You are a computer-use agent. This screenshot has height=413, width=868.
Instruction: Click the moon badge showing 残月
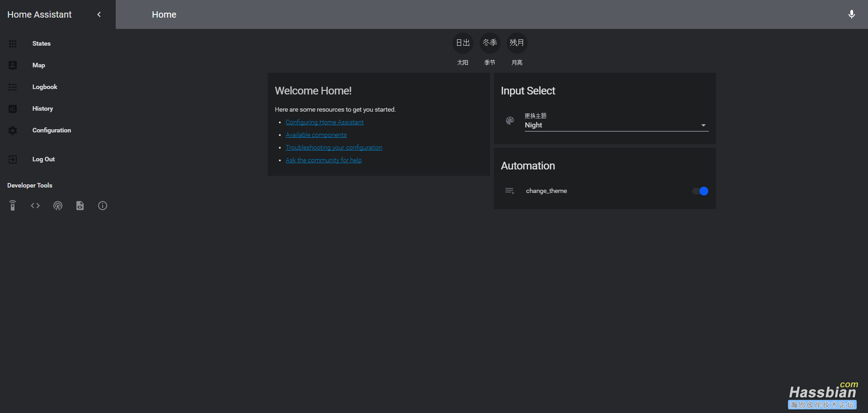point(517,43)
